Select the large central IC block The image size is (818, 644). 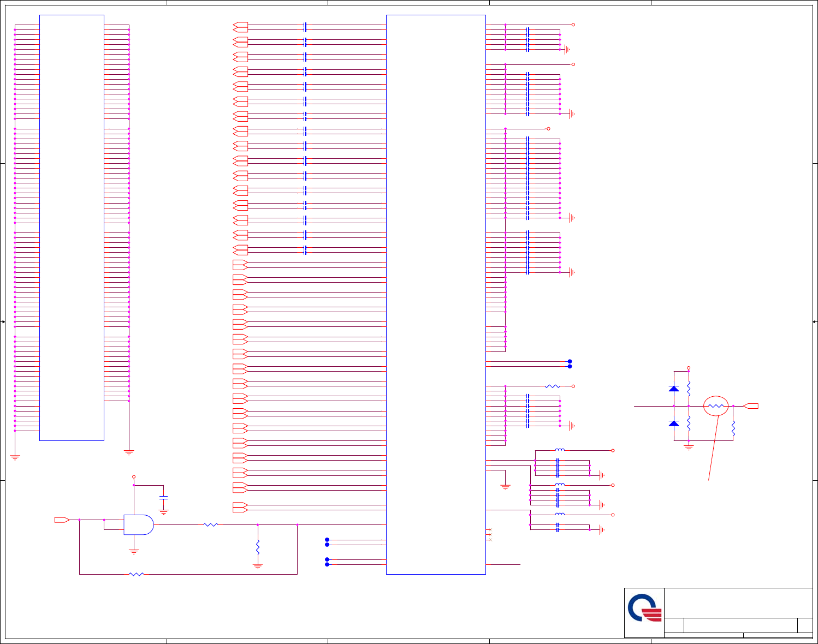click(x=436, y=295)
